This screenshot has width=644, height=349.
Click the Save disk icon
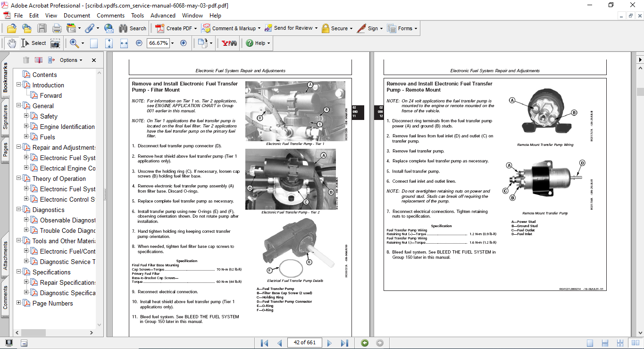click(x=42, y=28)
